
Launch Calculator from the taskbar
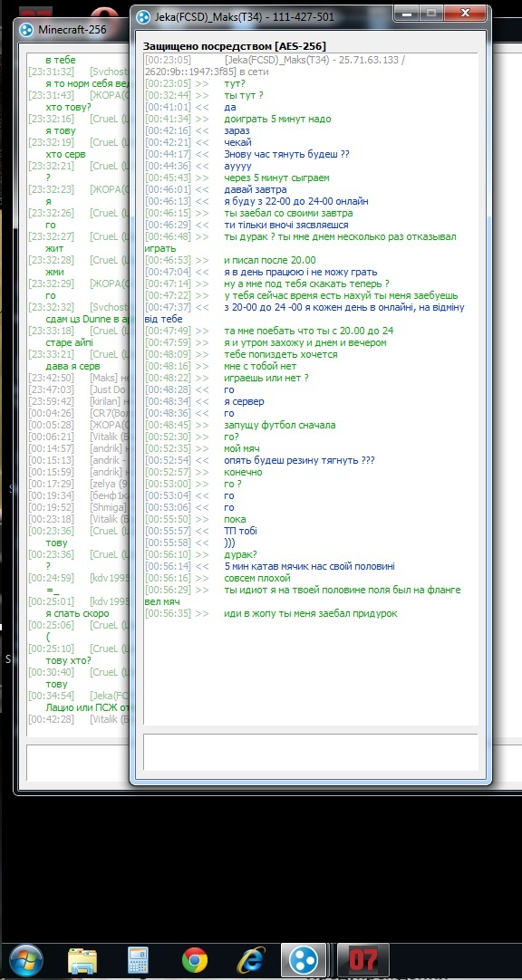[x=138, y=961]
